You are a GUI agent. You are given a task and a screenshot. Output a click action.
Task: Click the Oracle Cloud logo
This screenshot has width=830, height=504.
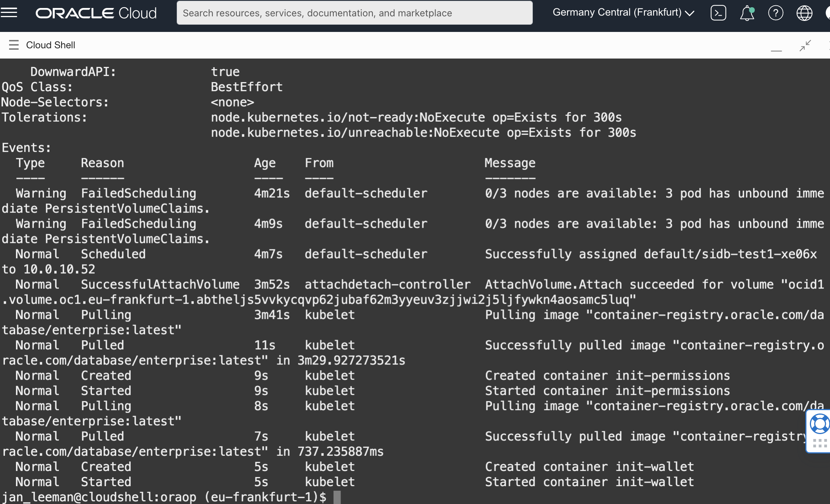pyautogui.click(x=96, y=13)
